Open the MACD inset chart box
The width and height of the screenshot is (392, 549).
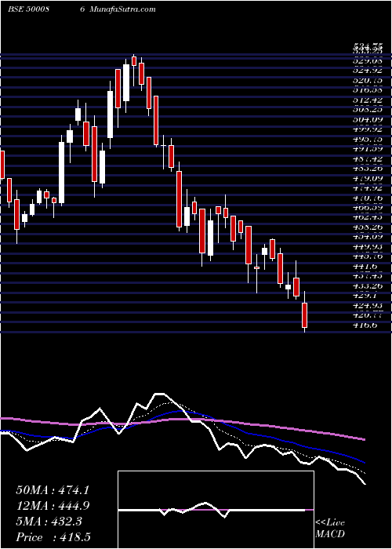(216, 510)
